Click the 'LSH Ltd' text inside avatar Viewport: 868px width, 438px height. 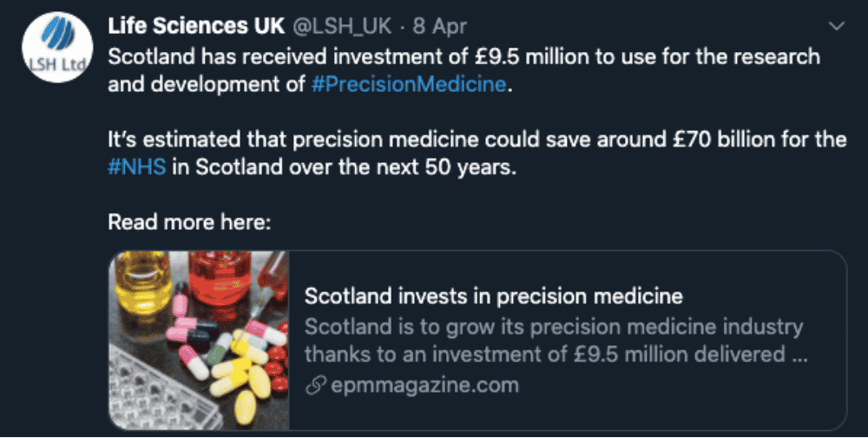[x=57, y=64]
